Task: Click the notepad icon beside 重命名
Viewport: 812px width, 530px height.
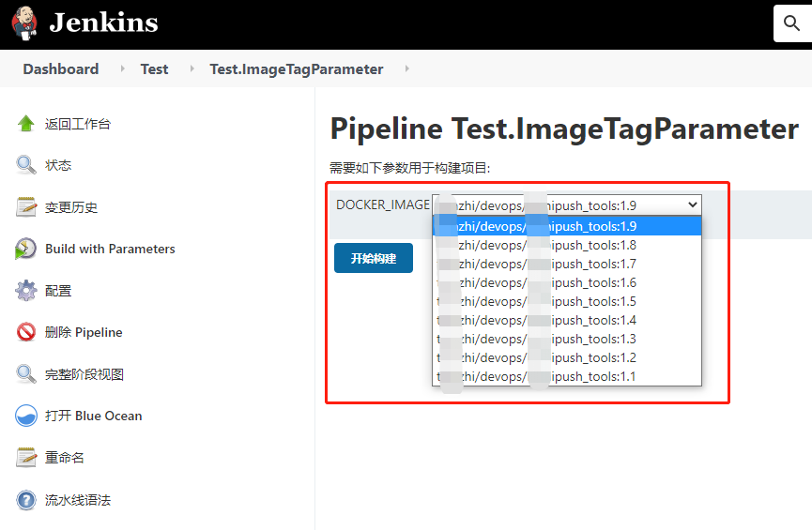Action: [x=26, y=458]
